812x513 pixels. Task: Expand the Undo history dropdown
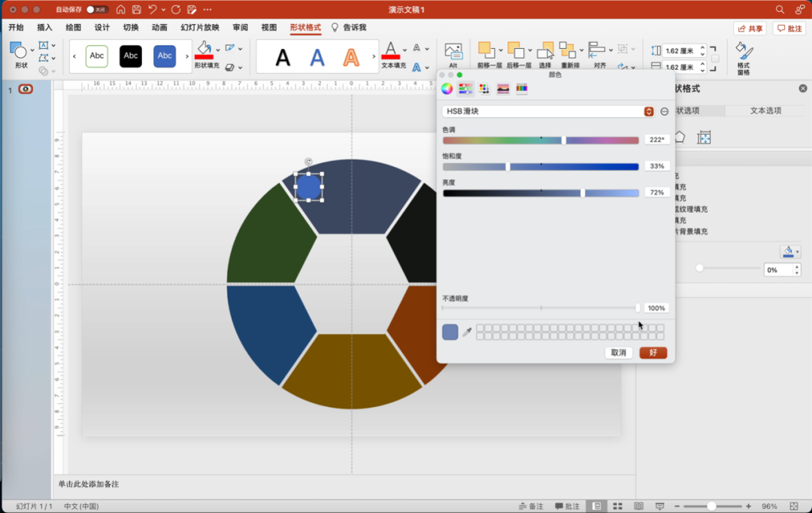(x=163, y=9)
